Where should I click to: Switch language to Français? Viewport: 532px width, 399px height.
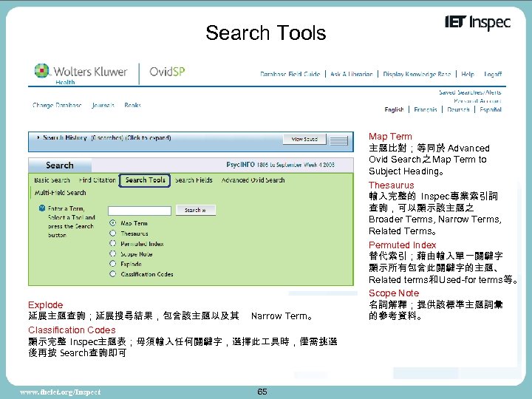tap(426, 109)
